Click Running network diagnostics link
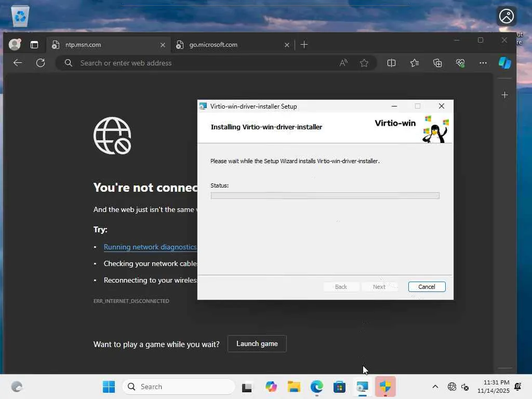 coord(150,247)
